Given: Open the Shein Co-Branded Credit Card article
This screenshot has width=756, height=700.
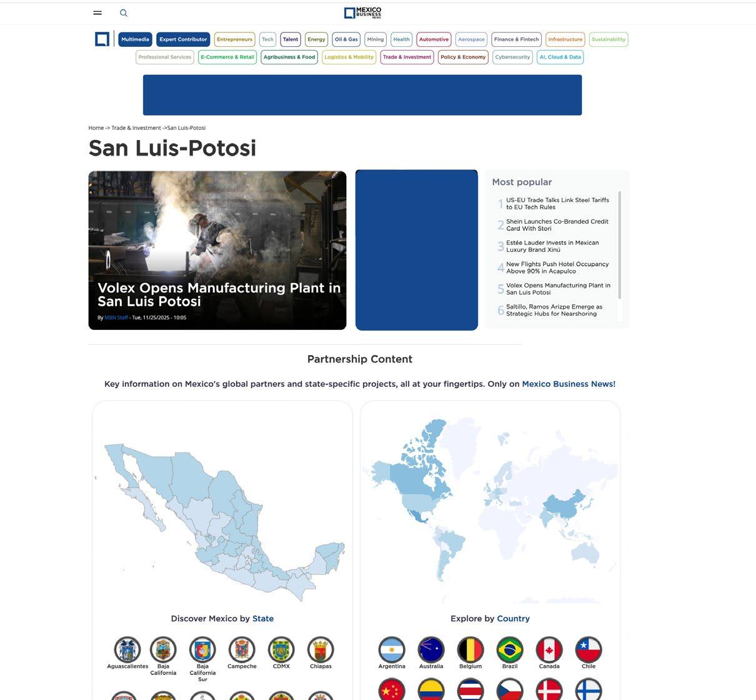Looking at the screenshot, I should pyautogui.click(x=557, y=225).
